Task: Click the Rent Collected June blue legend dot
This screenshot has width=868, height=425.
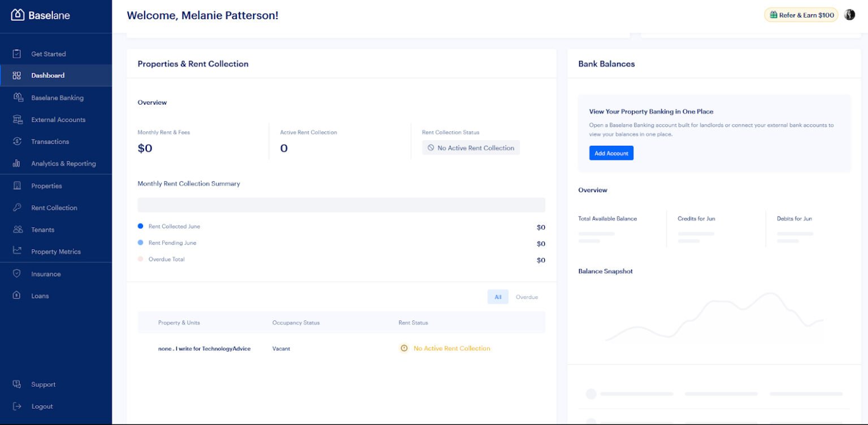Action: (141, 226)
